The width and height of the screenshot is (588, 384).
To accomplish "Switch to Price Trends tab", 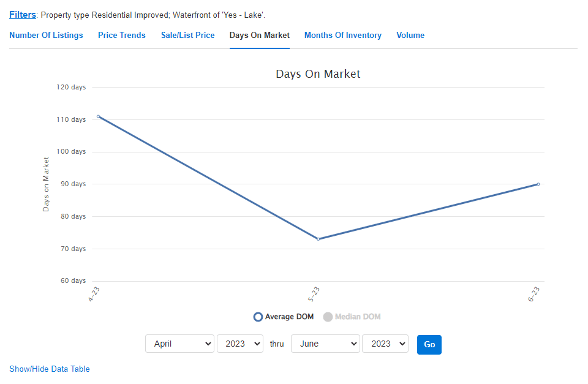I will click(122, 36).
